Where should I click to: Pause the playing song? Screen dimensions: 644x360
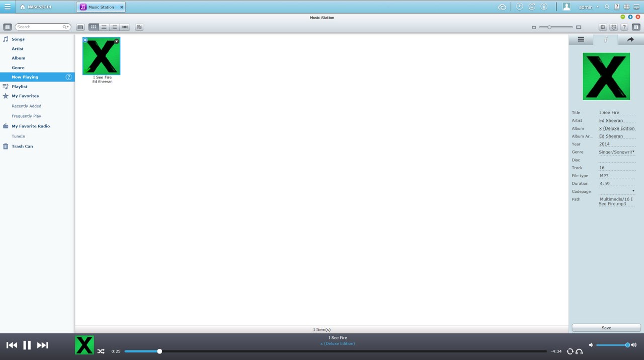click(x=27, y=345)
